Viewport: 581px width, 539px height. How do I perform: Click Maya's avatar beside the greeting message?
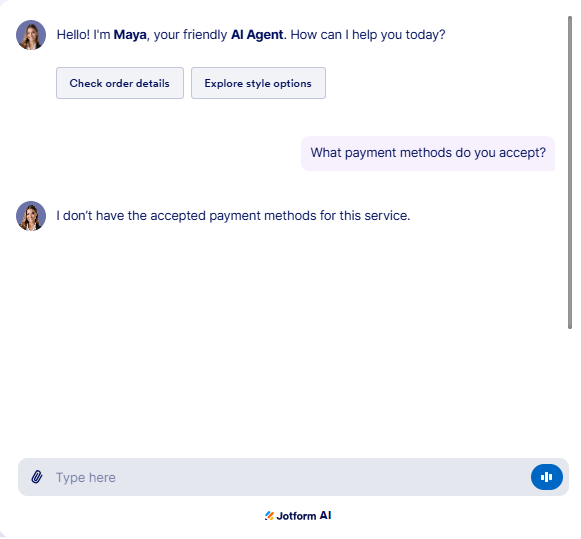point(31,35)
